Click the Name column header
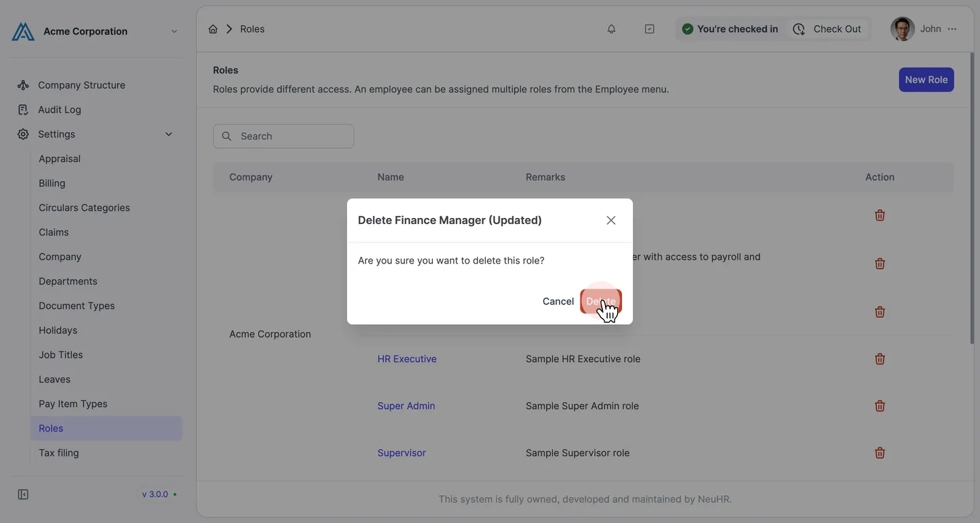The width and height of the screenshot is (980, 523). coord(391,177)
